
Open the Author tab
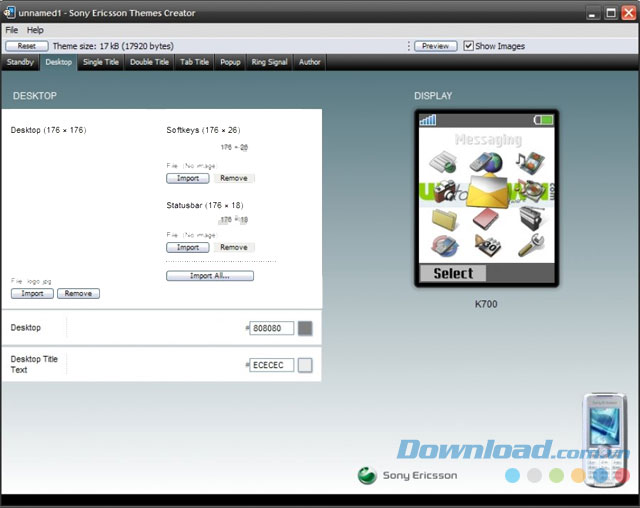309,62
